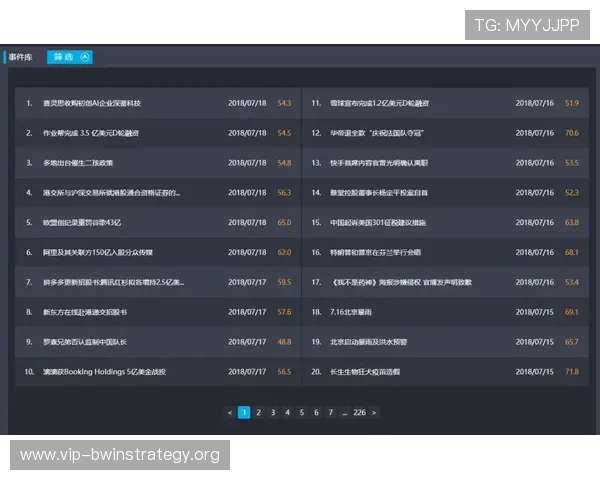Click the 56.3 score of row 4
This screenshot has height=480, width=600.
pyautogui.click(x=284, y=193)
